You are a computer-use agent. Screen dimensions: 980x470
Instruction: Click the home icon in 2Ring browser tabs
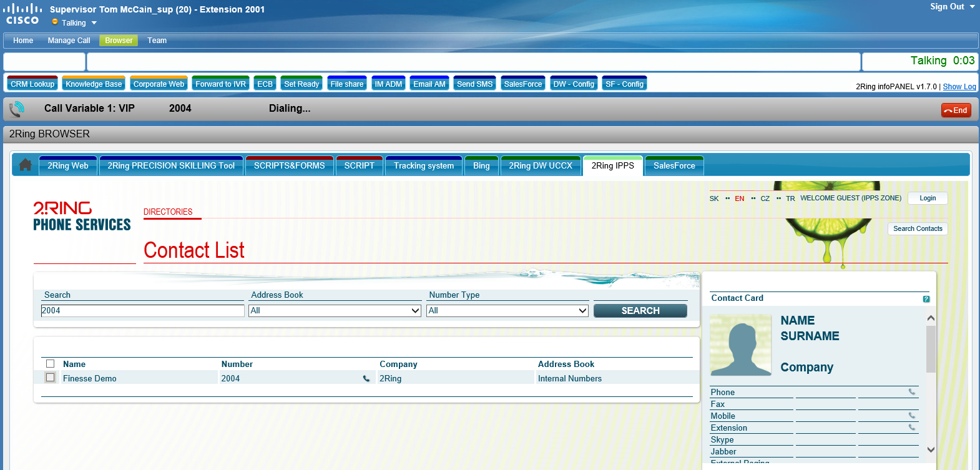[25, 165]
